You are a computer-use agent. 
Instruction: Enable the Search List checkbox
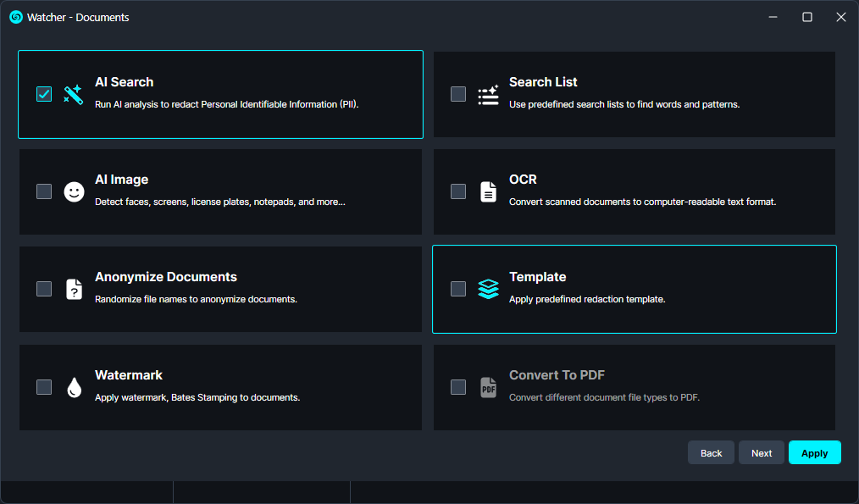pyautogui.click(x=458, y=94)
